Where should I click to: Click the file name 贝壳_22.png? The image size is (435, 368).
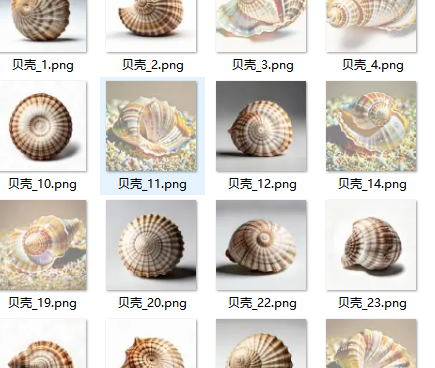pos(262,303)
